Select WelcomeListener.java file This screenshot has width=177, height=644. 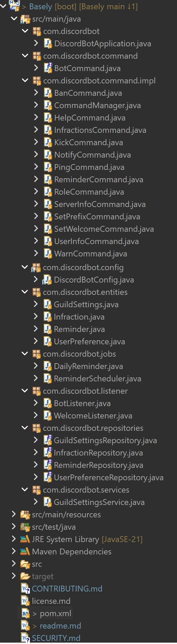93,416
